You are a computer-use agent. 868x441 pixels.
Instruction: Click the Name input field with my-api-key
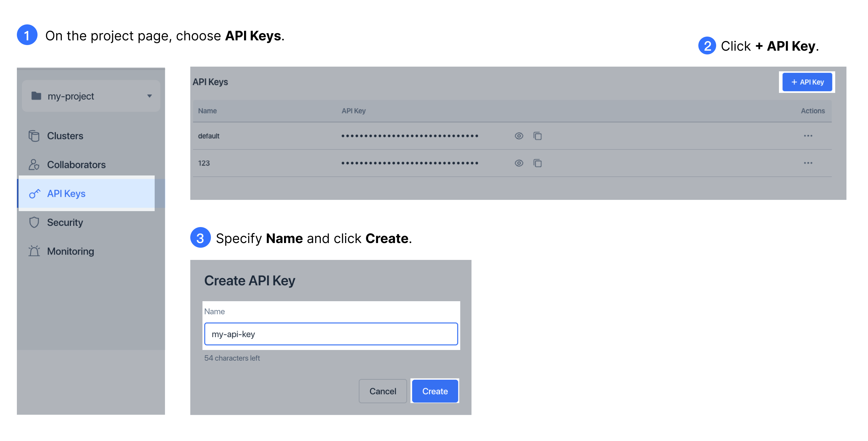(331, 334)
